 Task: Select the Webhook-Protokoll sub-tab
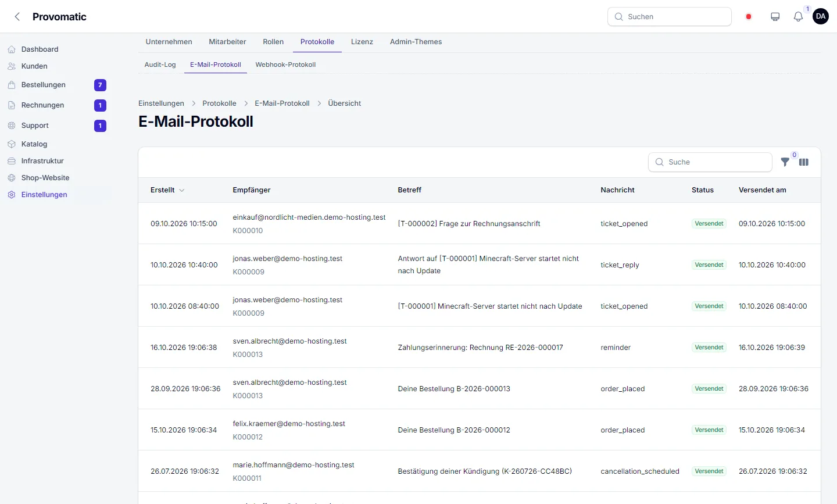click(285, 65)
